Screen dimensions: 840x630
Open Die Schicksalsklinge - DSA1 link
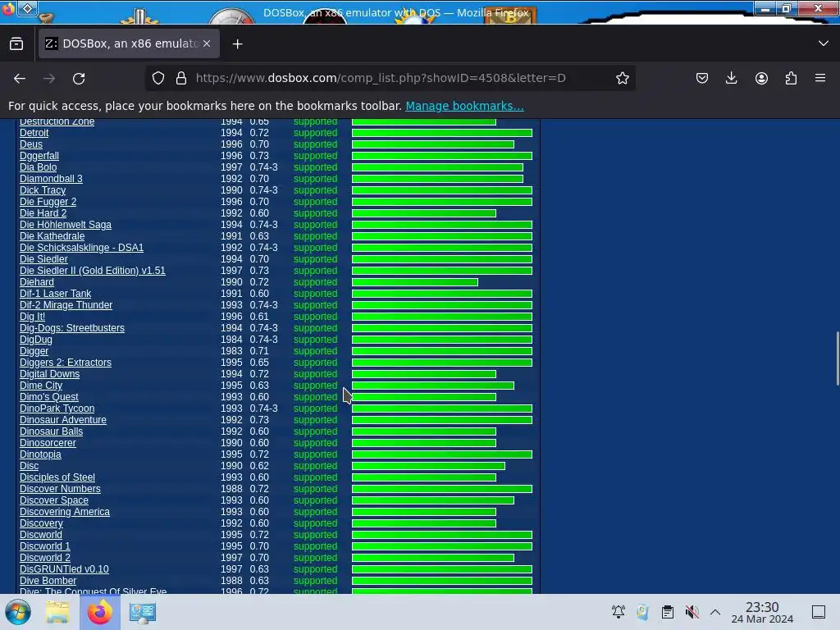(81, 248)
